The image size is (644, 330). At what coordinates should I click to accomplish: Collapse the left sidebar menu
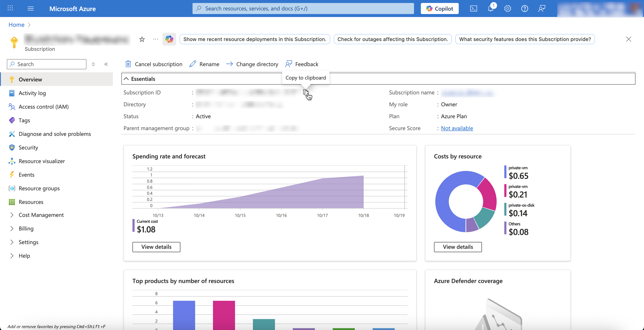click(106, 64)
